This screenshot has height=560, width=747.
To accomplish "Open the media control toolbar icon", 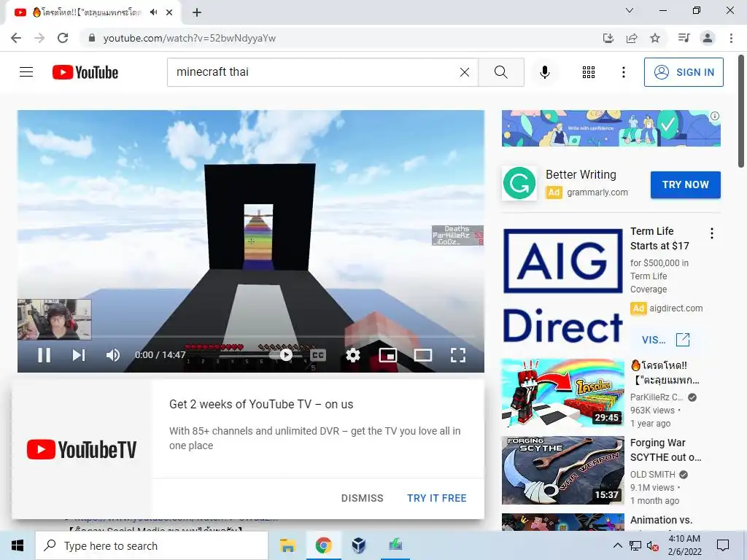I will point(684,38).
